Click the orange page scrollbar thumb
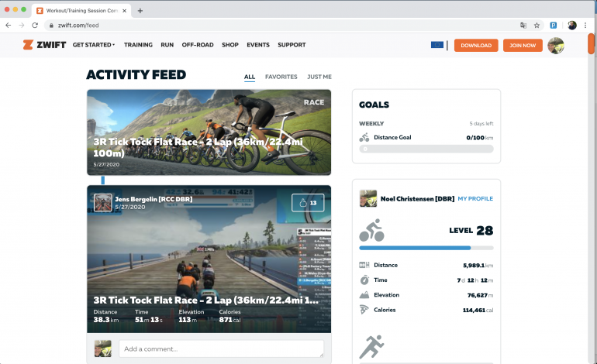 coord(592,43)
